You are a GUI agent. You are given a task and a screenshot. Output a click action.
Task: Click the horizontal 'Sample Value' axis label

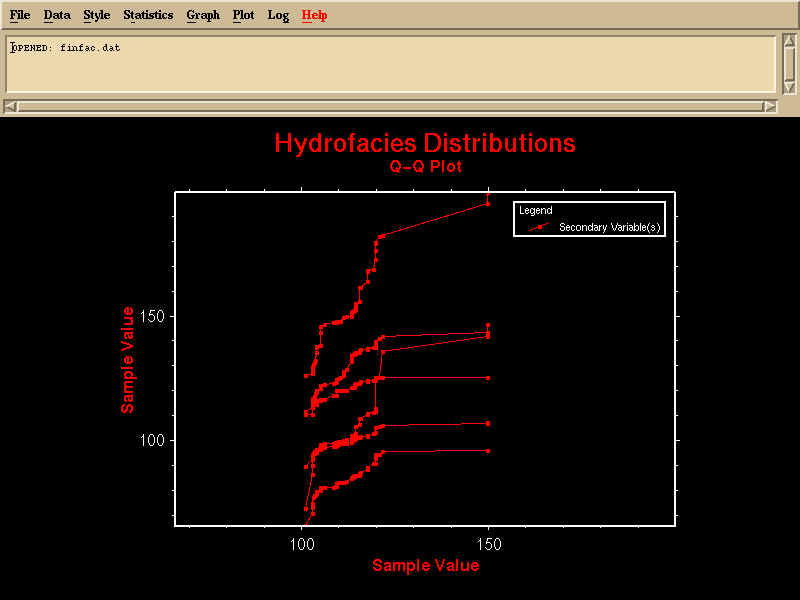click(x=426, y=565)
